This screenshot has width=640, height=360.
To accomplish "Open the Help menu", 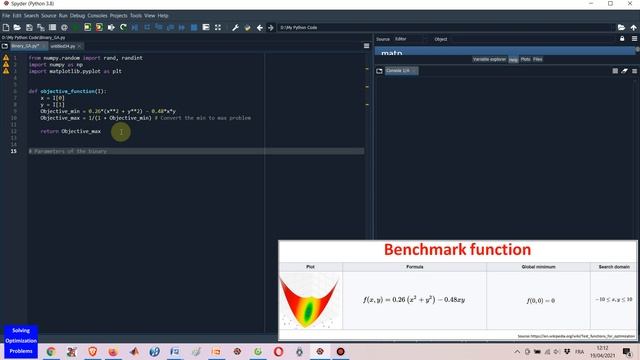I will click(163, 16).
